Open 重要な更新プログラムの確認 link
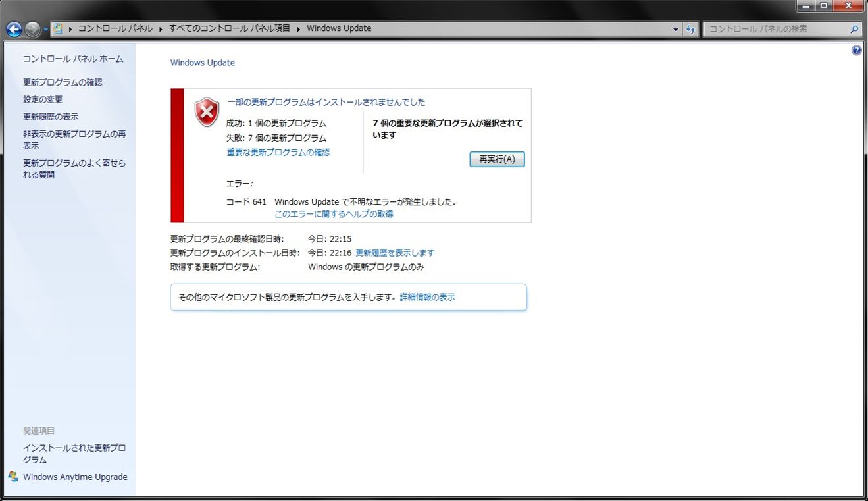Image resolution: width=868 pixels, height=501 pixels. 278,152
